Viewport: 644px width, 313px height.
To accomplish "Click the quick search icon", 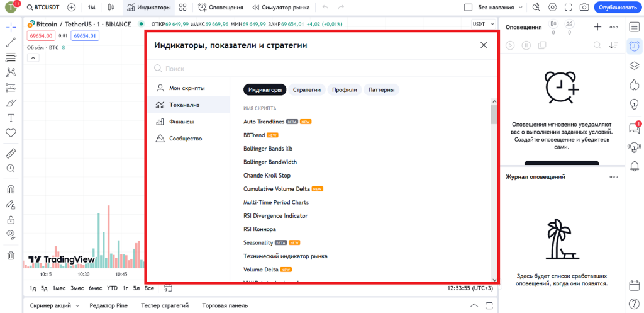I will point(536,8).
